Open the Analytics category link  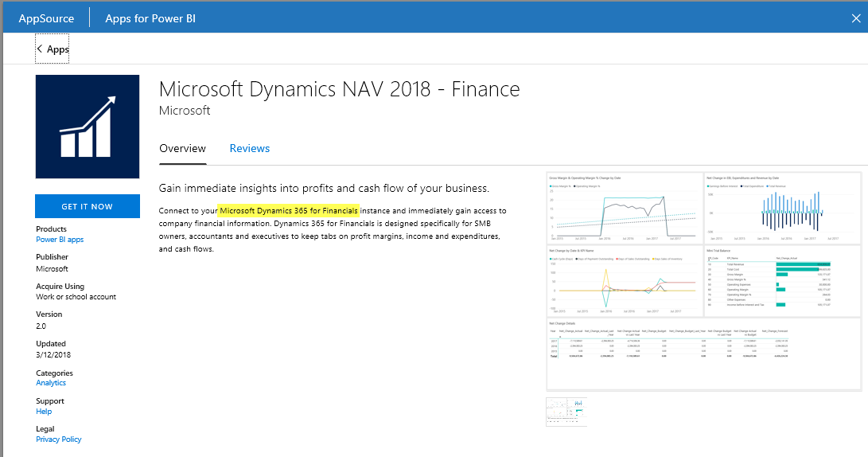pyautogui.click(x=51, y=383)
